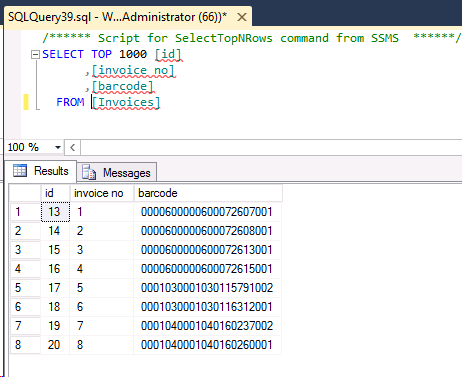The height and width of the screenshot is (377, 462).
Task: Click the cell with id 13
Action: pyautogui.click(x=55, y=212)
